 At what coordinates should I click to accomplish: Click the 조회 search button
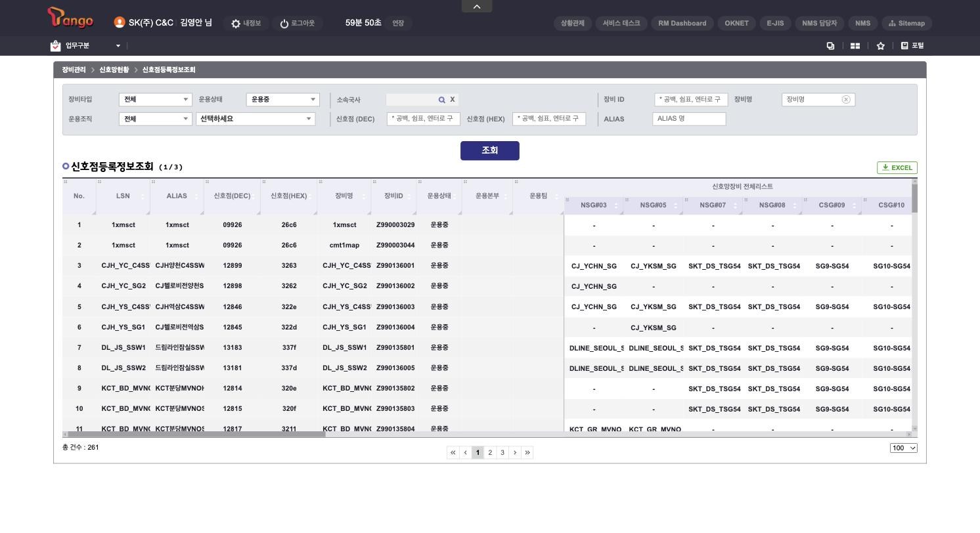[x=490, y=150]
